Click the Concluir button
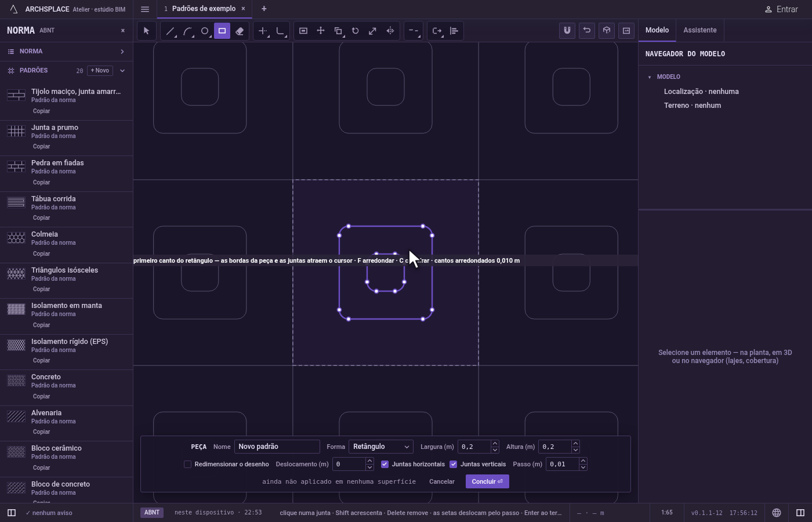Screen dimensions: 812x522 coord(487,481)
